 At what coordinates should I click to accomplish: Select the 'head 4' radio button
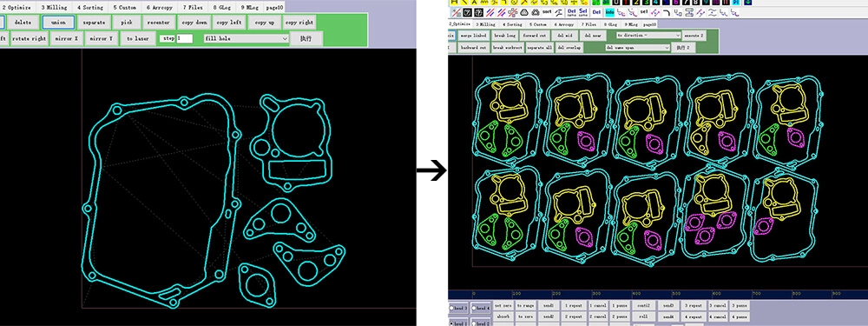click(x=474, y=309)
